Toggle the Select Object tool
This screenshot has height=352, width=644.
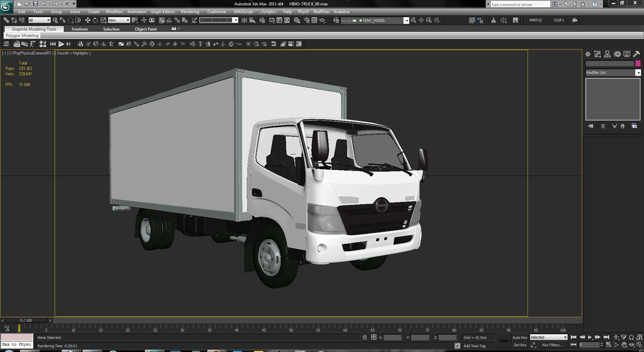point(55,20)
